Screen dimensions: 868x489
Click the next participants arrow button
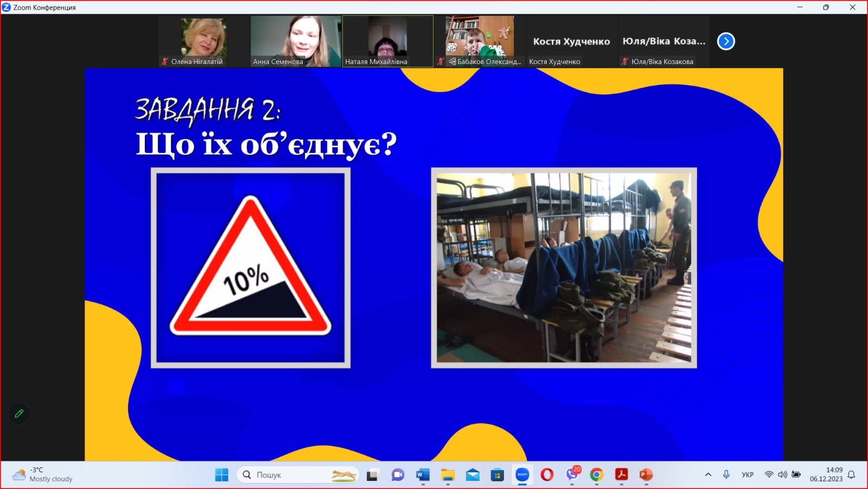click(x=726, y=41)
